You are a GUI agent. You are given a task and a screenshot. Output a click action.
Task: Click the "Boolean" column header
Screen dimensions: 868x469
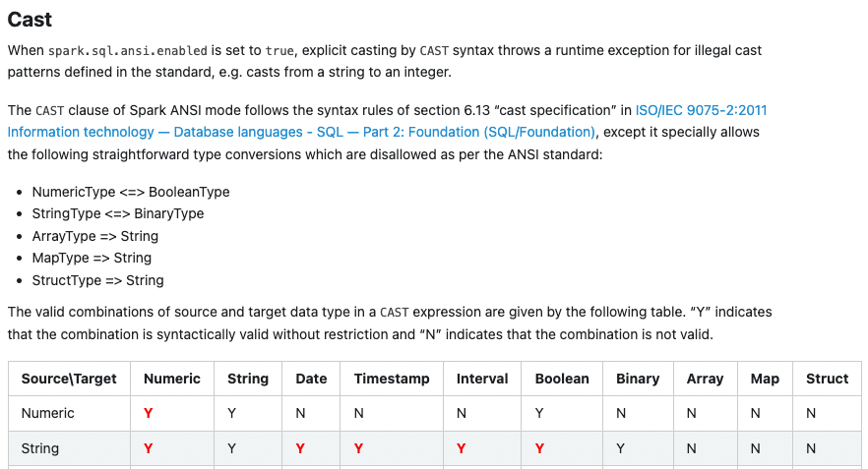562,379
